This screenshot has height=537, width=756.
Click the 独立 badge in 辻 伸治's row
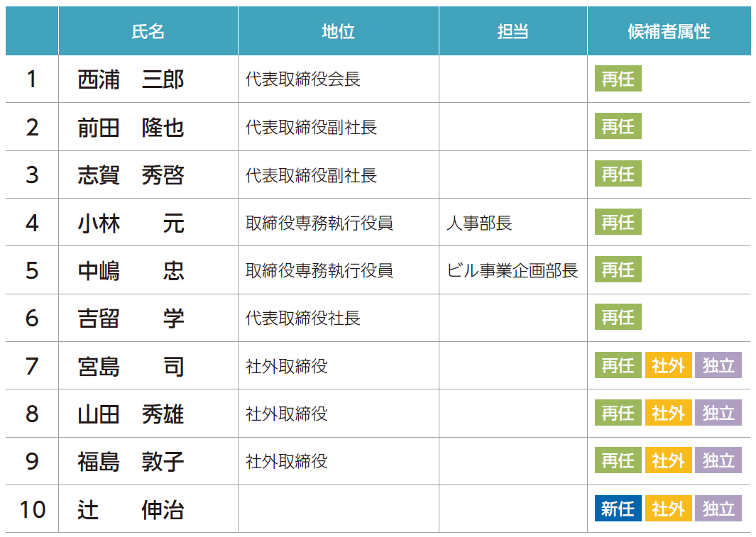click(718, 509)
